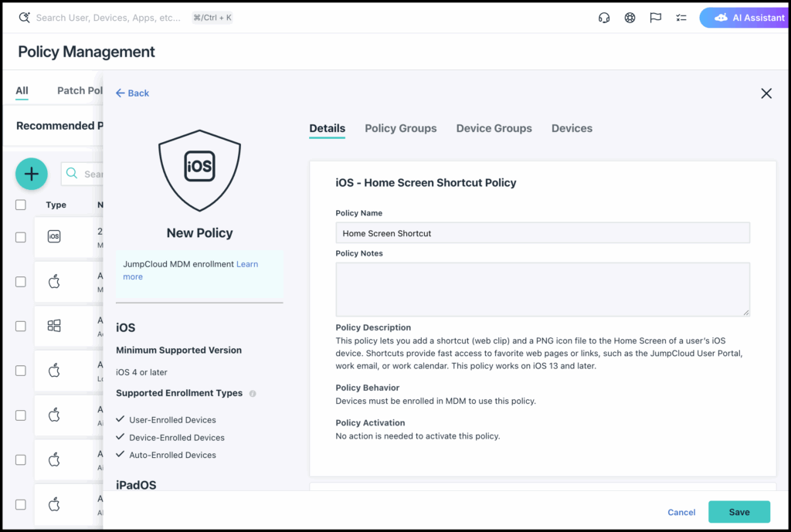Switch to the Policy Groups tab

click(400, 128)
